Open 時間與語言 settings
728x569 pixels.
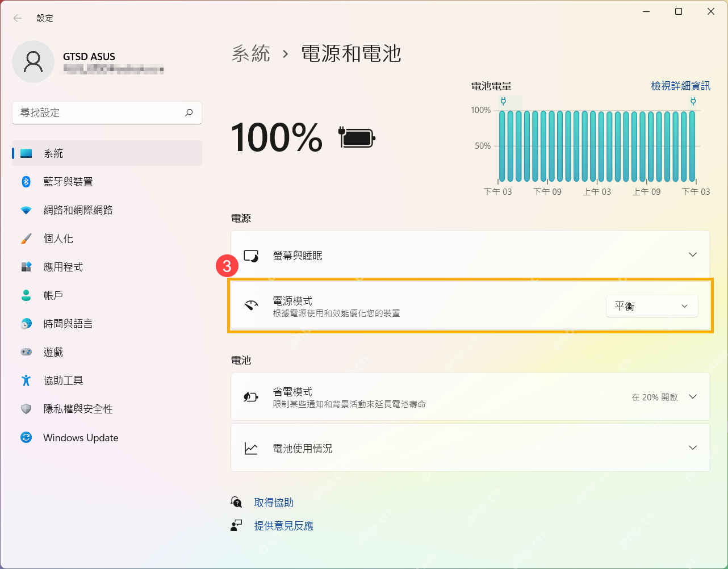[x=107, y=324]
